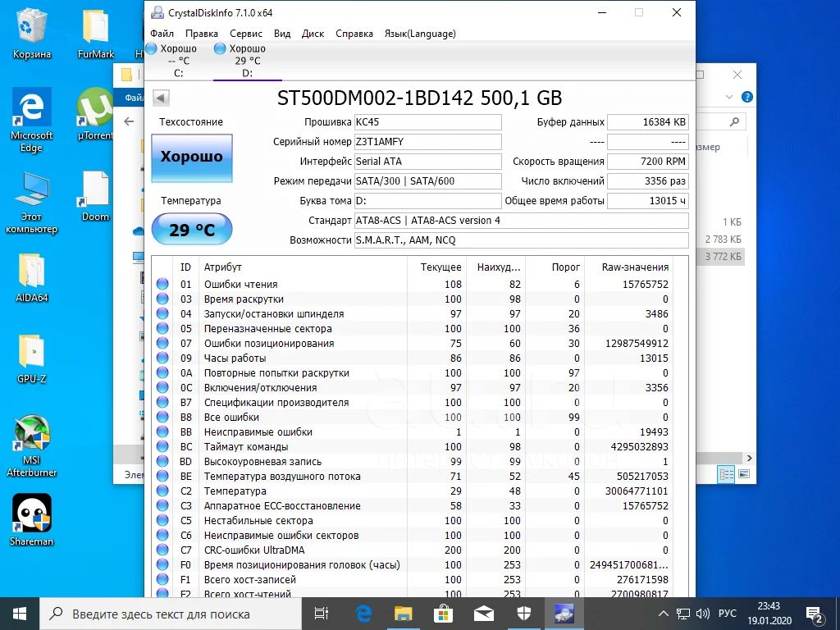Click status circle for Часы работы row
840x630 pixels.
click(x=162, y=358)
